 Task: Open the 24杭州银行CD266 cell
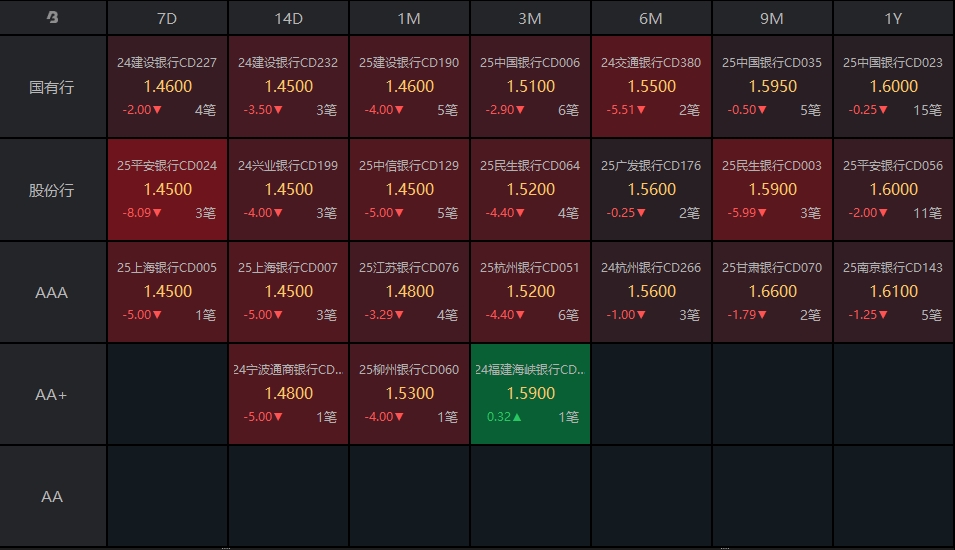pyautogui.click(x=651, y=292)
